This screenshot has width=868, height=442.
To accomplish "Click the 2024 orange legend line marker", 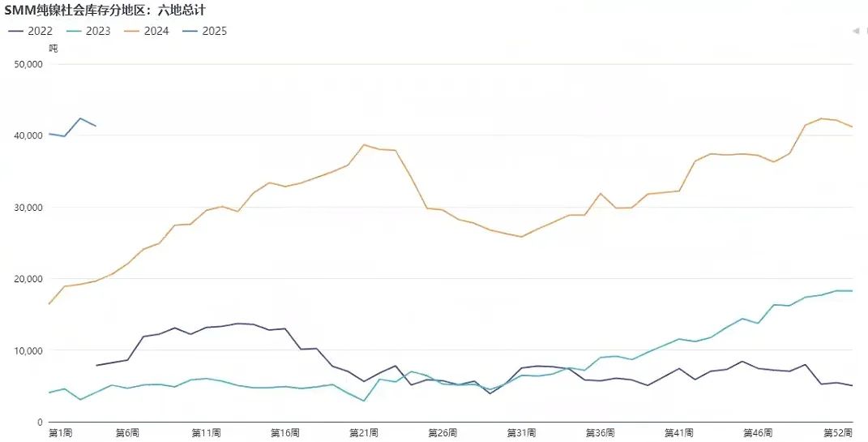I will (132, 32).
